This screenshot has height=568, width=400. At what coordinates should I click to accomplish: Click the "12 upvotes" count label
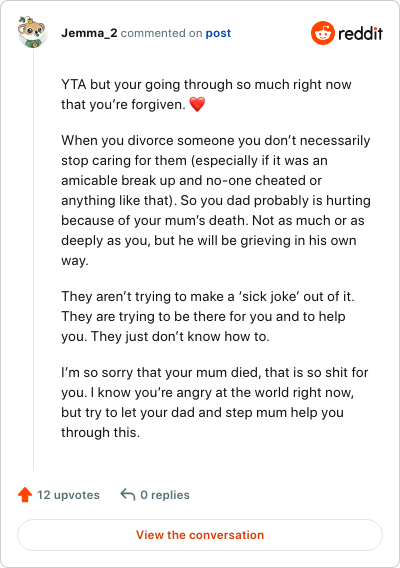click(68, 495)
